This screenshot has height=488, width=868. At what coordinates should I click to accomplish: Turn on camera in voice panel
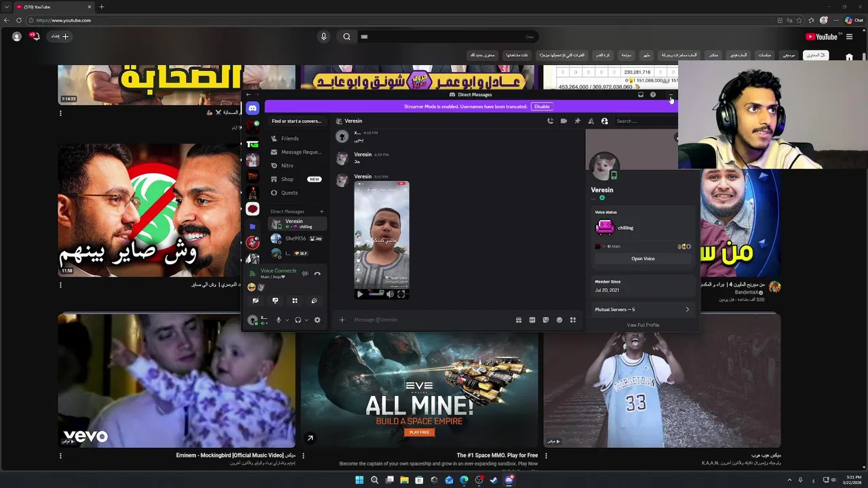256,300
